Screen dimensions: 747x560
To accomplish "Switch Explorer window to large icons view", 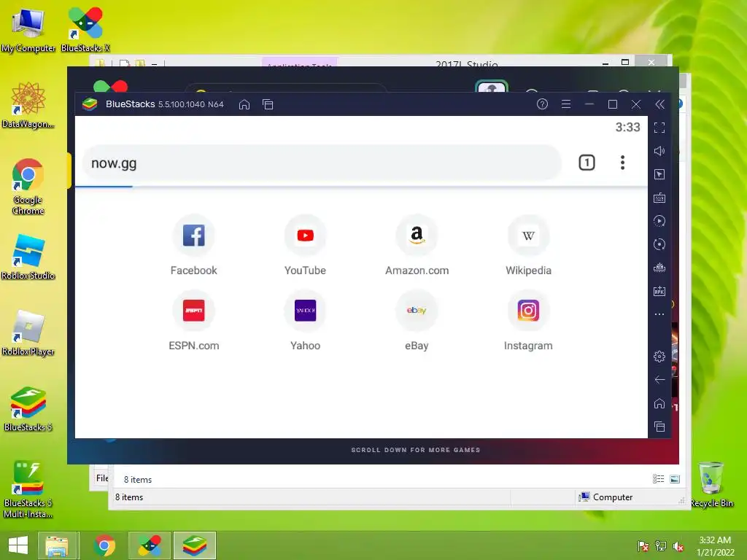I will pyautogui.click(x=675, y=479).
